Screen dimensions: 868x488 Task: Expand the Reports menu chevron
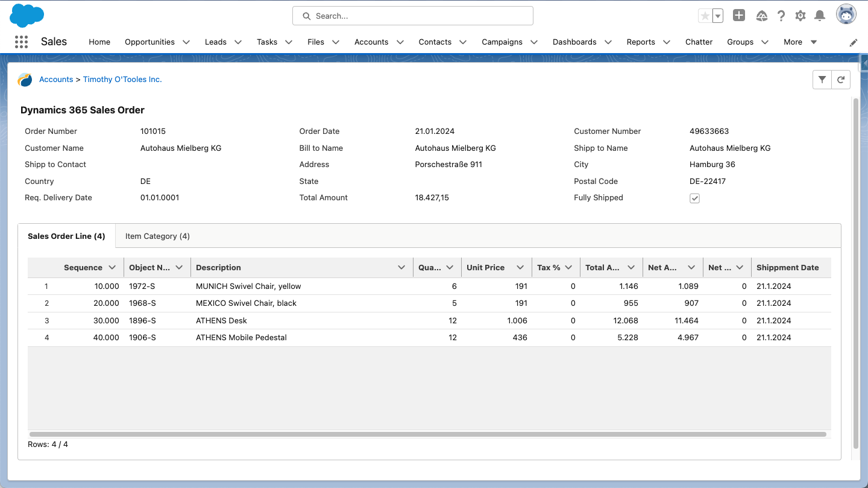(667, 42)
